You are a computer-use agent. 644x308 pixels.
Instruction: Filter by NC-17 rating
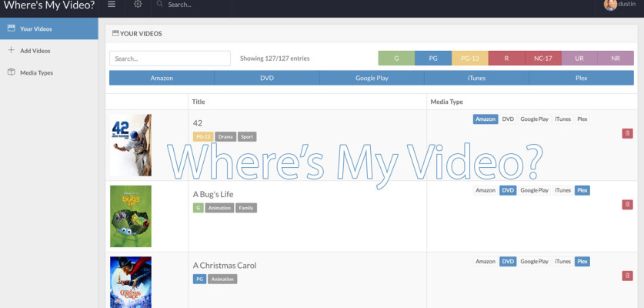[543, 59]
